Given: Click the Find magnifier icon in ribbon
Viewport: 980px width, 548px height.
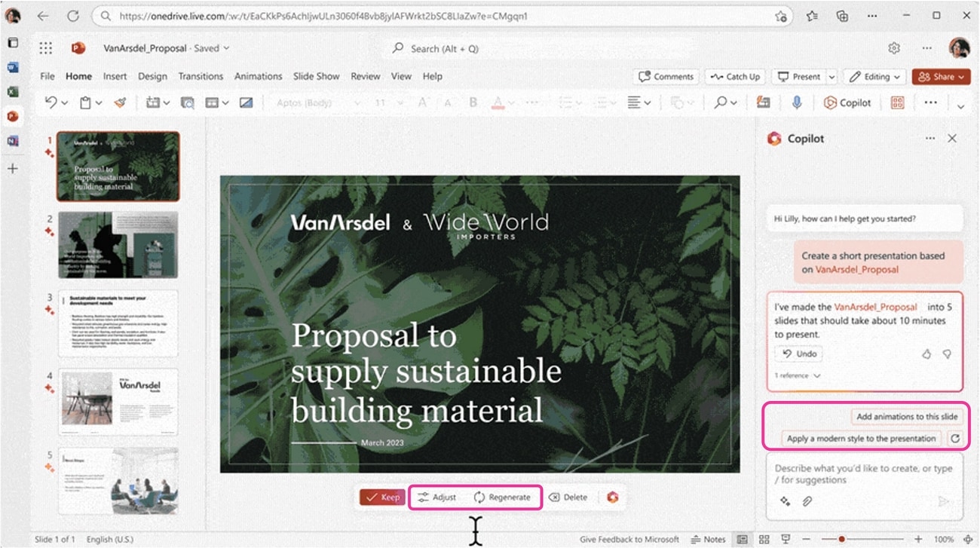Looking at the screenshot, I should pyautogui.click(x=720, y=103).
